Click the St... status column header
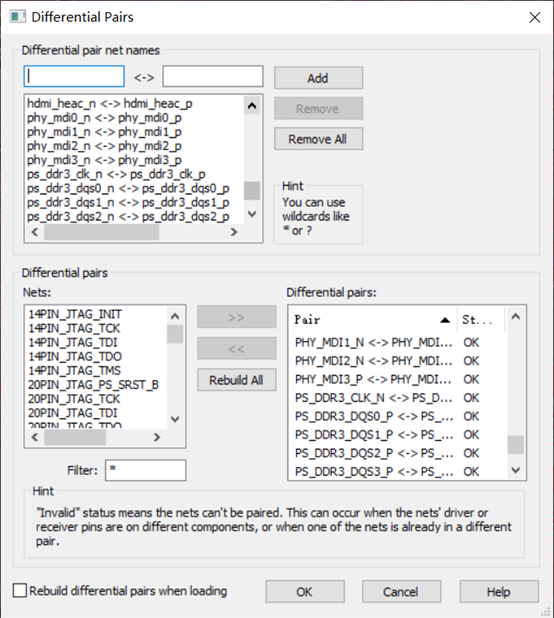 click(481, 320)
